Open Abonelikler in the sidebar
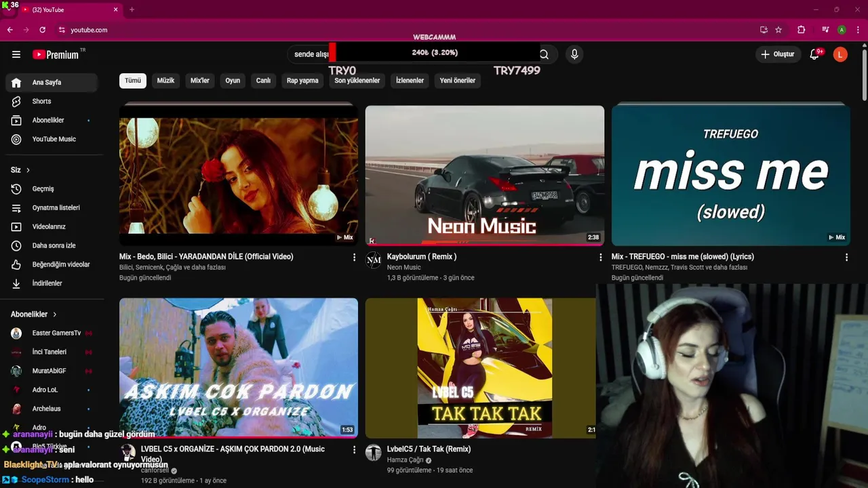The width and height of the screenshot is (868, 488). [52, 120]
